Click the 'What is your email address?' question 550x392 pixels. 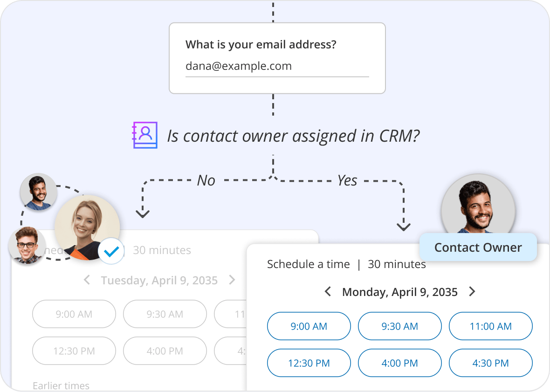pos(261,45)
